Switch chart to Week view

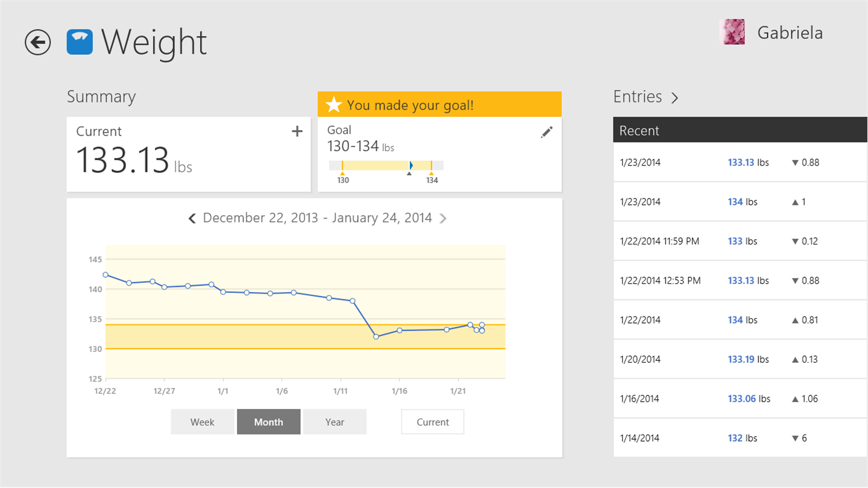click(203, 422)
